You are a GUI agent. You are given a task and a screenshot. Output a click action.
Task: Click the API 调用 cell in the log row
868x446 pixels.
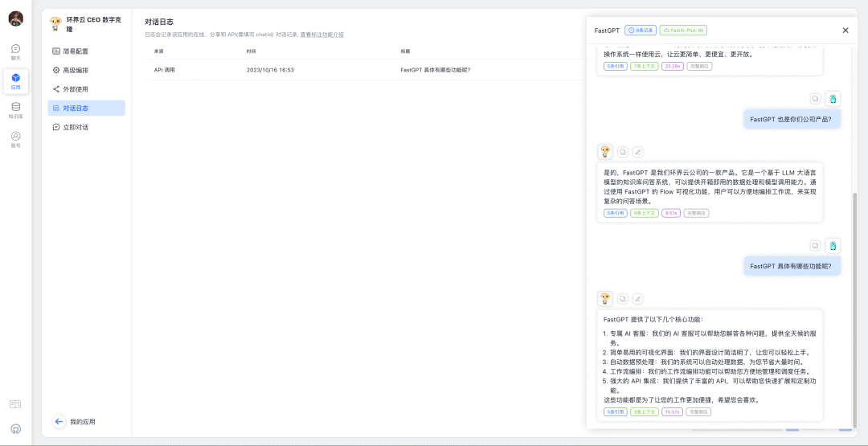tap(165, 70)
